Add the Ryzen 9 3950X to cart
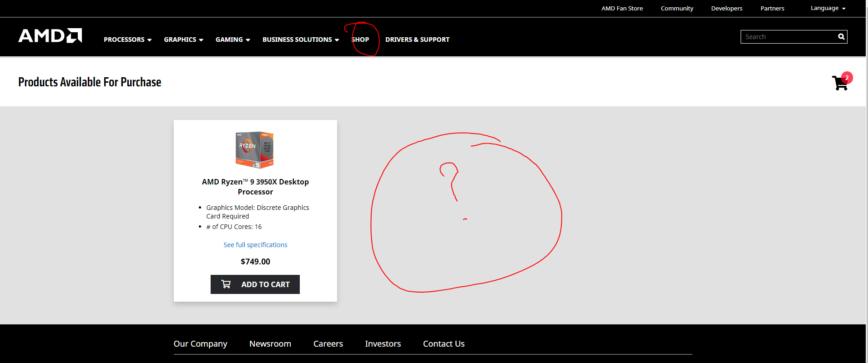The image size is (868, 363). click(x=255, y=284)
